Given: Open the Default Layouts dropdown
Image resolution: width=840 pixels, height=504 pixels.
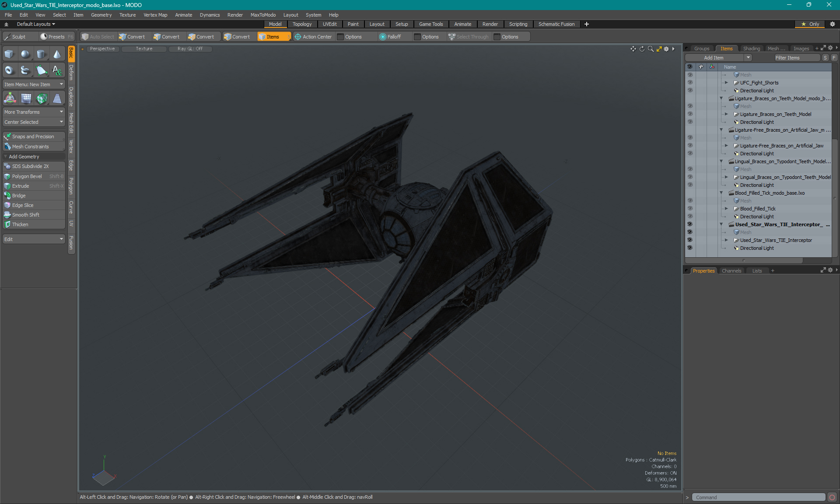Looking at the screenshot, I should pyautogui.click(x=36, y=24).
